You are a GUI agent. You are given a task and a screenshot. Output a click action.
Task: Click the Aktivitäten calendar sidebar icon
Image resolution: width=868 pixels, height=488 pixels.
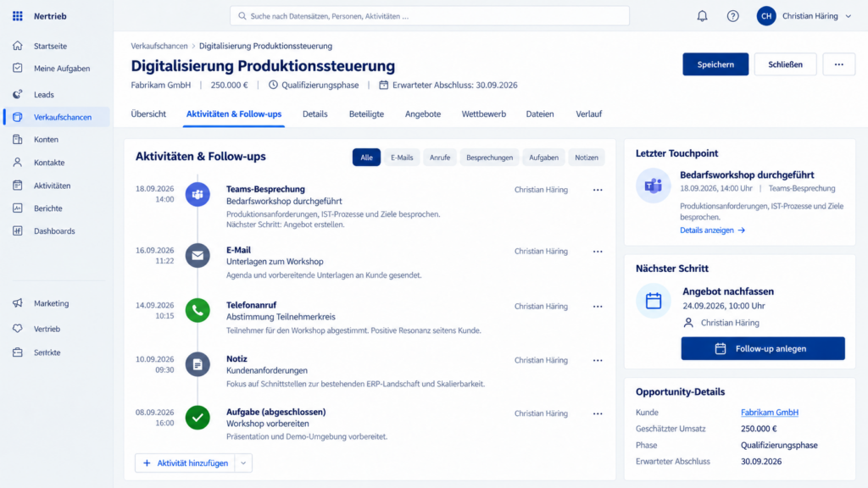pos(18,186)
